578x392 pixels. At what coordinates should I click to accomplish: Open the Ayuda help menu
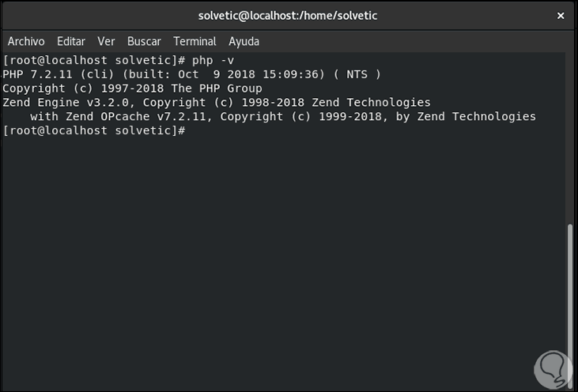[x=244, y=41]
